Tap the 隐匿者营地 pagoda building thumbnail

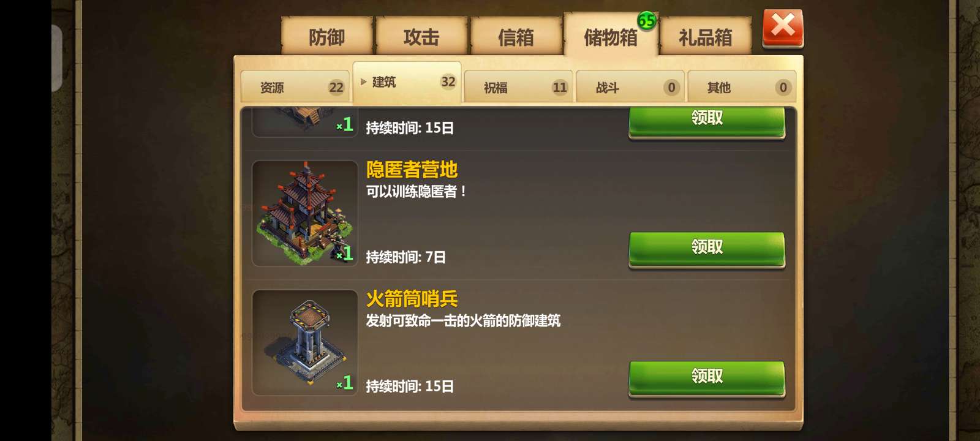tap(305, 213)
